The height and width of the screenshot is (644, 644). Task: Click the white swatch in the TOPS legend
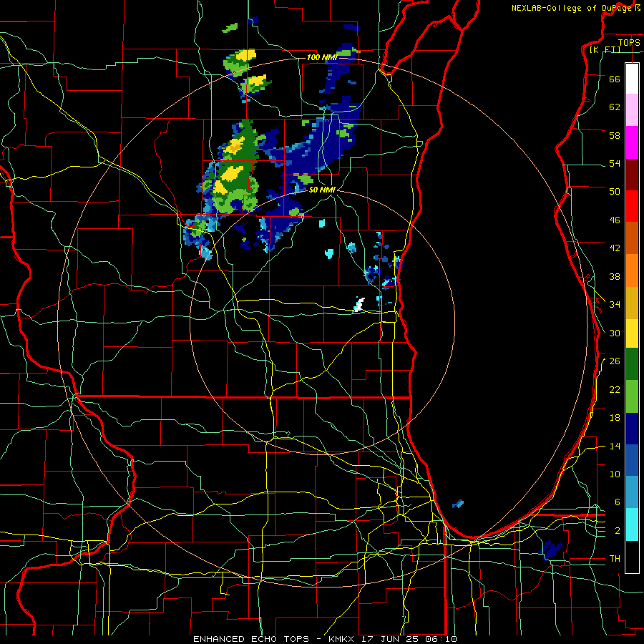pos(632,79)
